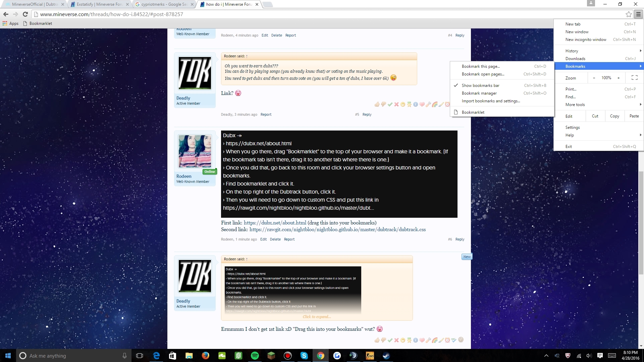Viewport: 644px width, 362px height.
Task: Select Downloads in the Chrome menu
Action: click(x=599, y=59)
